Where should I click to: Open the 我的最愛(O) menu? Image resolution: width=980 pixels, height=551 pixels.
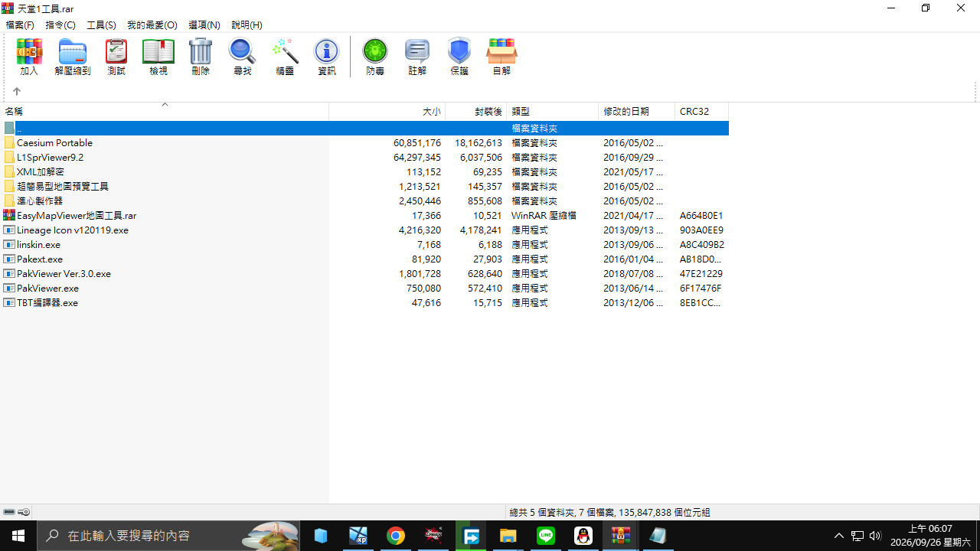point(152,25)
